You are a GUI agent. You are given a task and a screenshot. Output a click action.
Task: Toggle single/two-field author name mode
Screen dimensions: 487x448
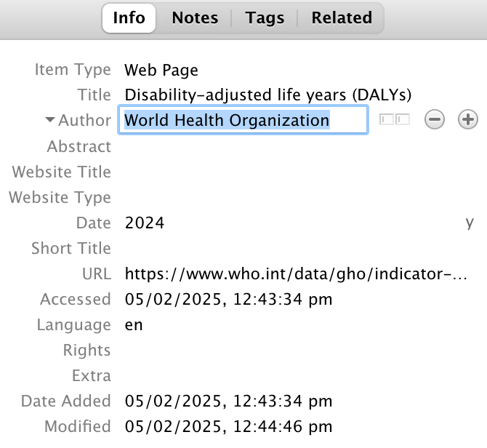tap(395, 119)
